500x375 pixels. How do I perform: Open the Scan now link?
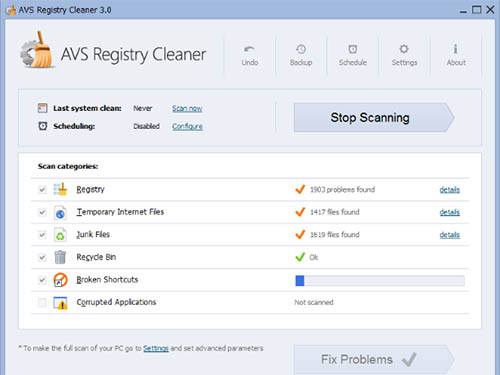coord(187,108)
